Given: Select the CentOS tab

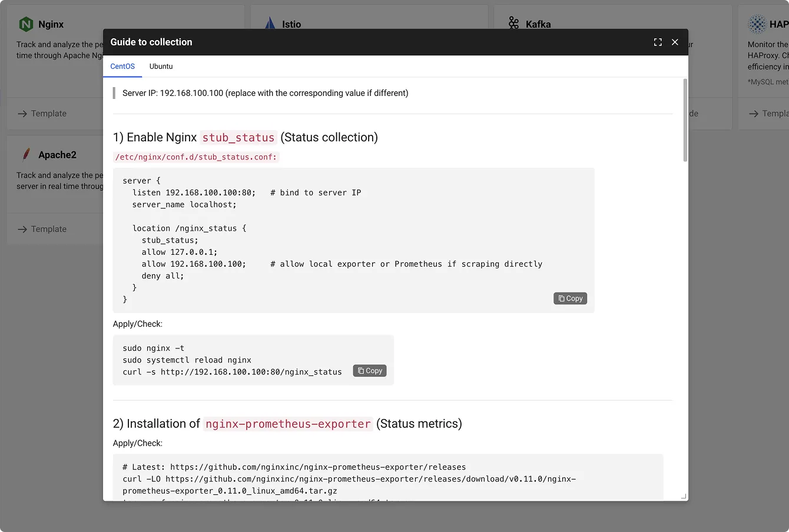Looking at the screenshot, I should pyautogui.click(x=122, y=66).
